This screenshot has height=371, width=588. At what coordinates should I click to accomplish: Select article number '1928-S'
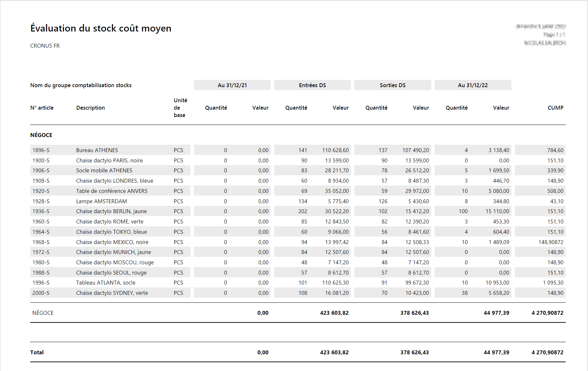[x=41, y=201]
